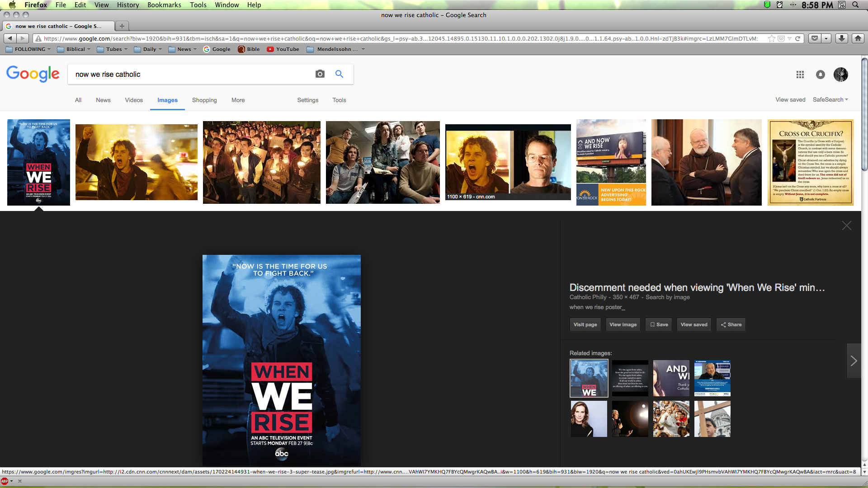Open the News bookmarks folder dropdown
The image size is (868, 488).
pyautogui.click(x=183, y=49)
